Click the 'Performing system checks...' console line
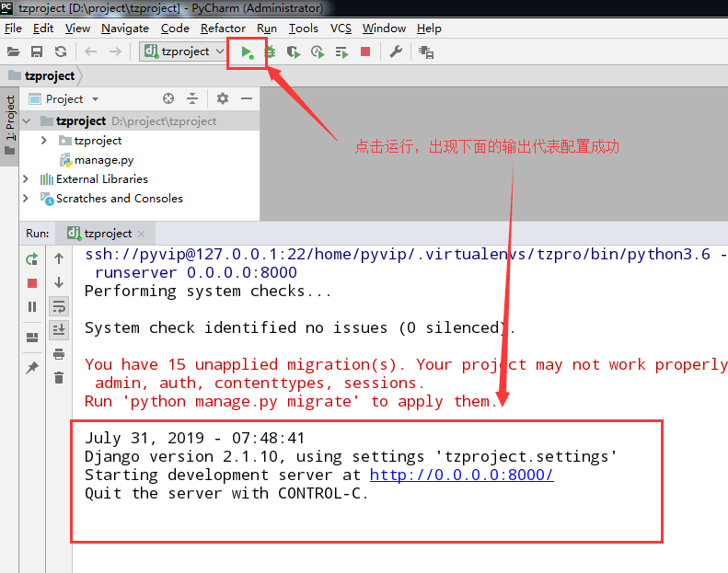Screen dimensions: 728x573 click(208, 292)
